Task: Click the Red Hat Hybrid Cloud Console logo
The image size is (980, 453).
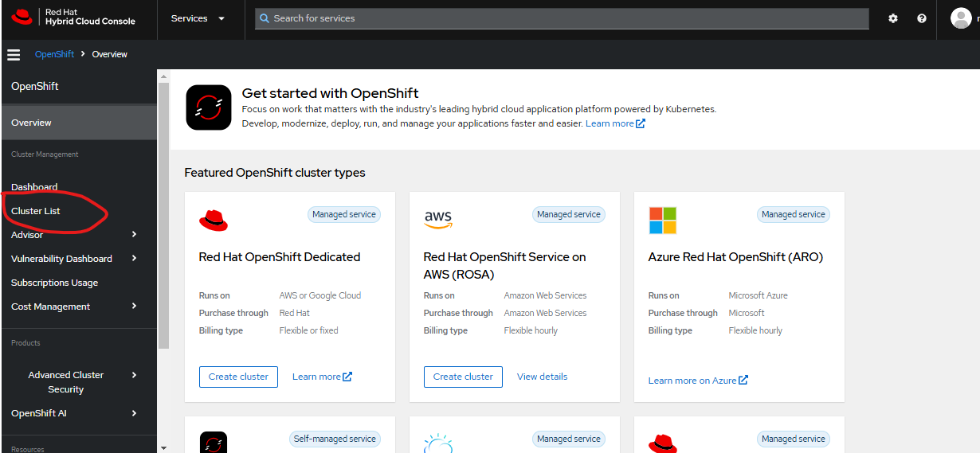Action: 73,18
